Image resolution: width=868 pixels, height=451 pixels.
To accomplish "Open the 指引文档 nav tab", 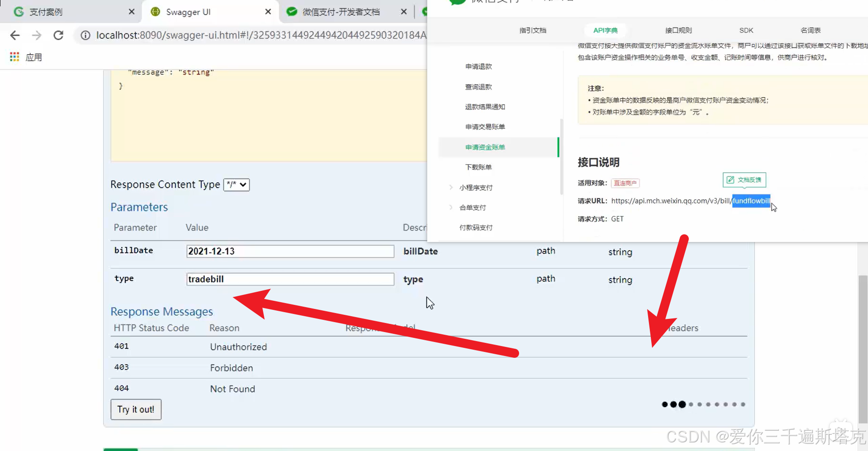I will click(533, 30).
